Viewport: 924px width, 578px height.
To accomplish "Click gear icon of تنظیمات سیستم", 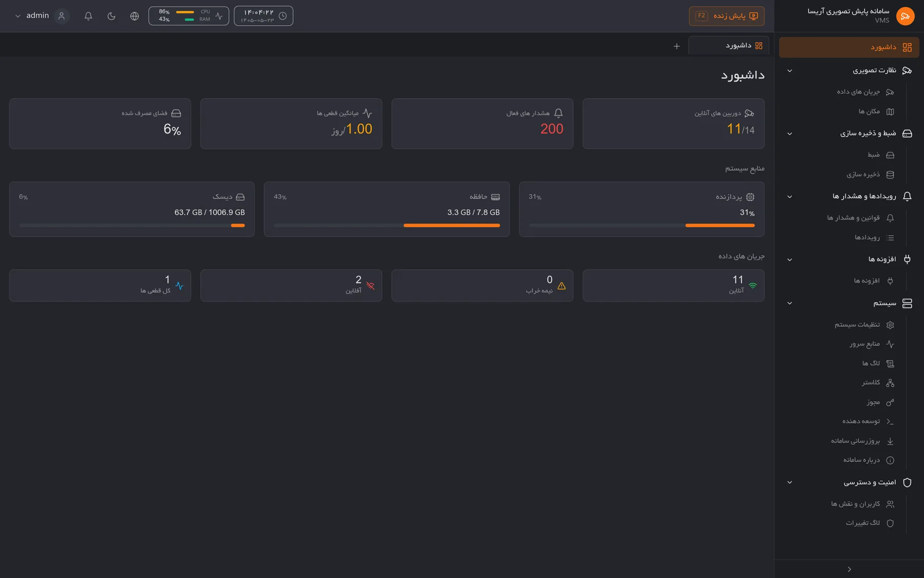I will [x=890, y=325].
